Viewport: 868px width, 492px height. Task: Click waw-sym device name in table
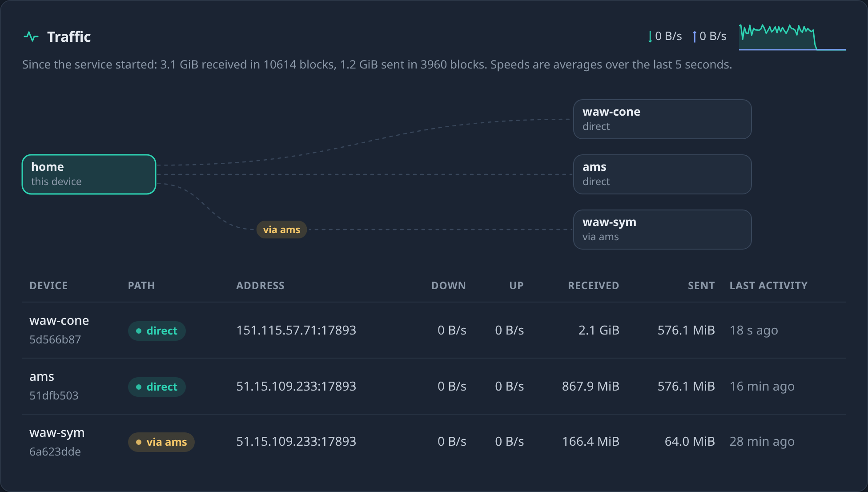coord(57,432)
